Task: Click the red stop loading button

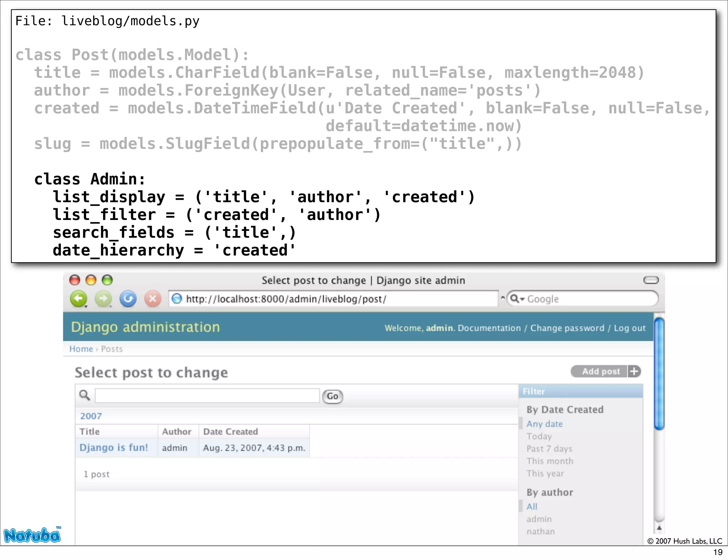Action: click(x=153, y=298)
